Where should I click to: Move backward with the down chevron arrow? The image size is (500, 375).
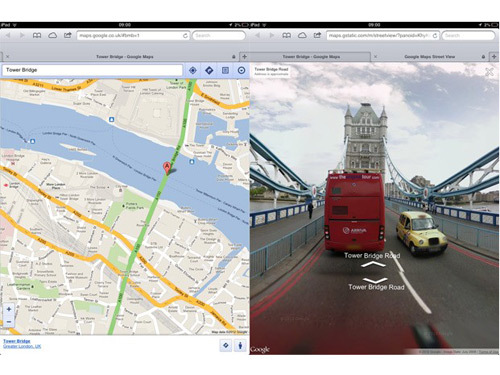[375, 280]
